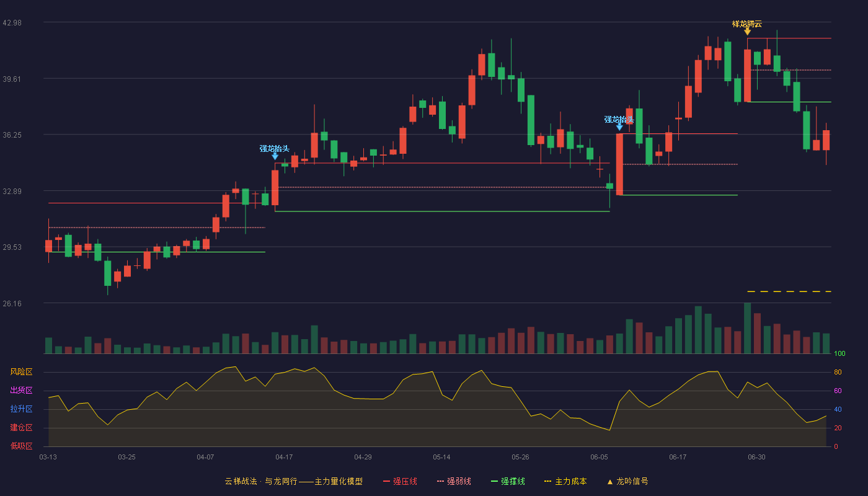Viewport: 868px width, 496px height.
Task: Click the 06-30 date label
Action: coord(756,457)
